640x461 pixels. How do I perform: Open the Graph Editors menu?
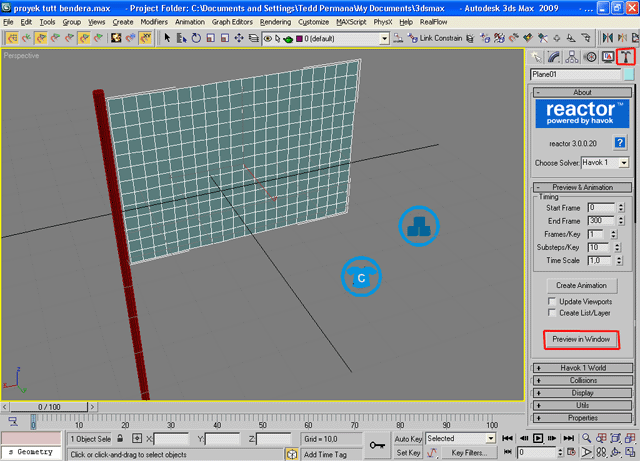pos(232,22)
